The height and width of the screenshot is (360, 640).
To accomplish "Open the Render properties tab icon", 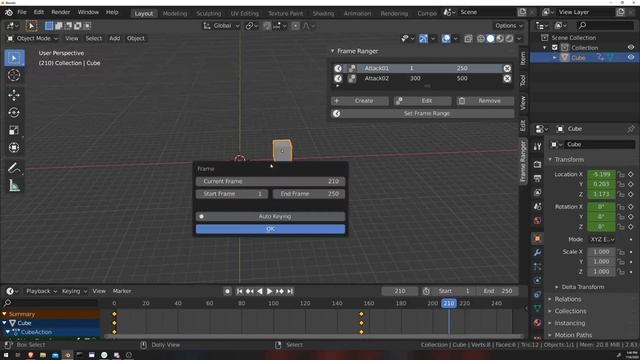I will coord(538,164).
